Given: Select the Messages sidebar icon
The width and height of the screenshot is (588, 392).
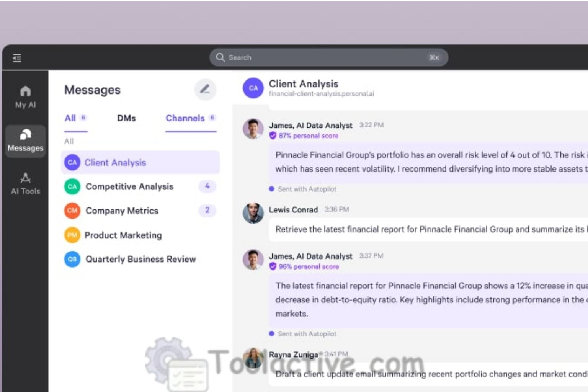Looking at the screenshot, I should coord(25,141).
